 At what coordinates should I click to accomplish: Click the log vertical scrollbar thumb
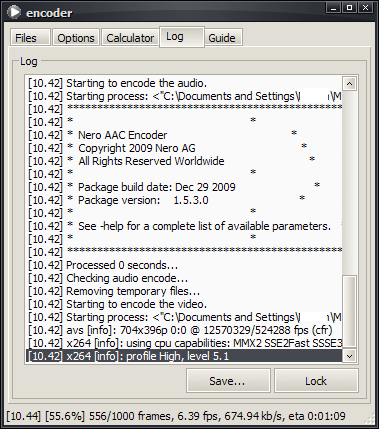349,312
